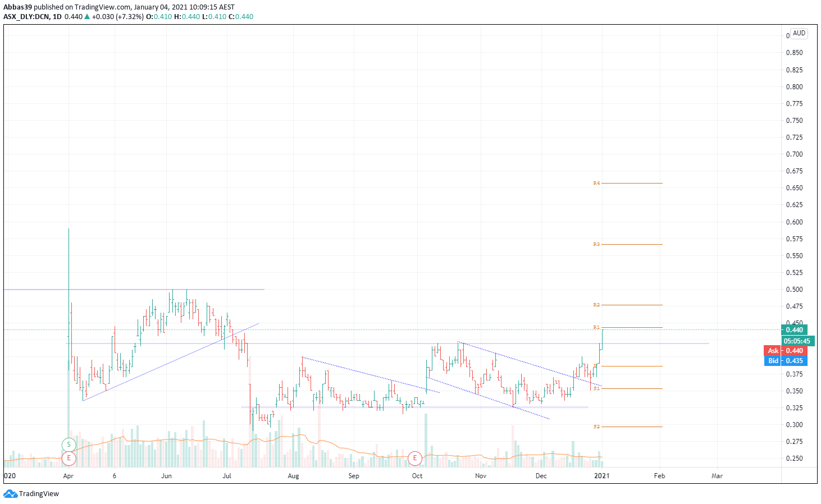Click the 0.250 price axis label

click(794, 459)
